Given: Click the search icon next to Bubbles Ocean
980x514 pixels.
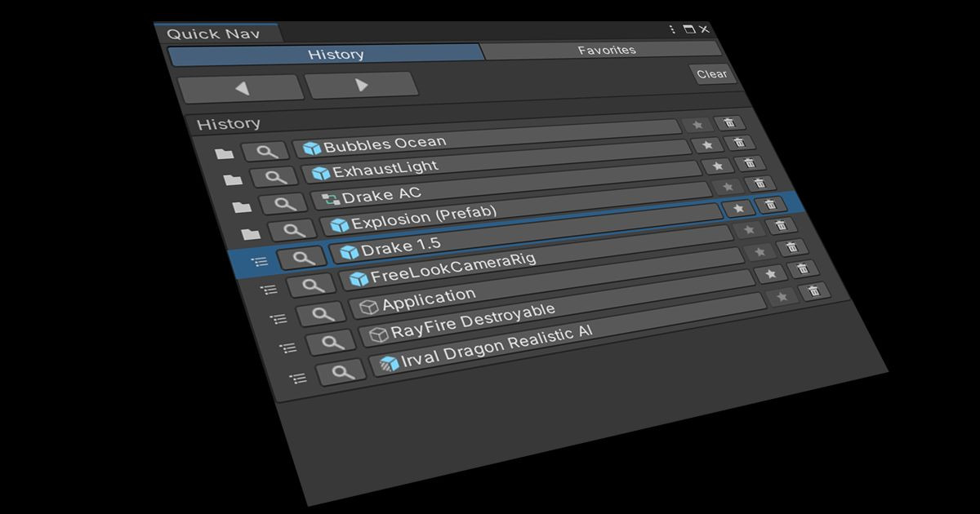Looking at the screenshot, I should [265, 150].
